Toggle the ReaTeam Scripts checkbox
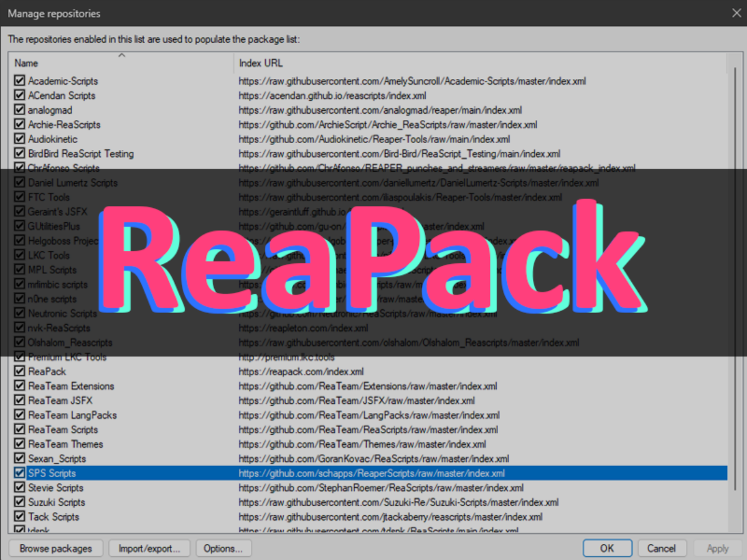 point(20,429)
